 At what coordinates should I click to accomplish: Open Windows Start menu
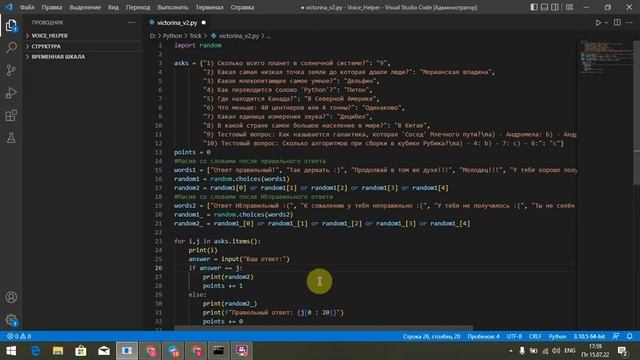11,351
